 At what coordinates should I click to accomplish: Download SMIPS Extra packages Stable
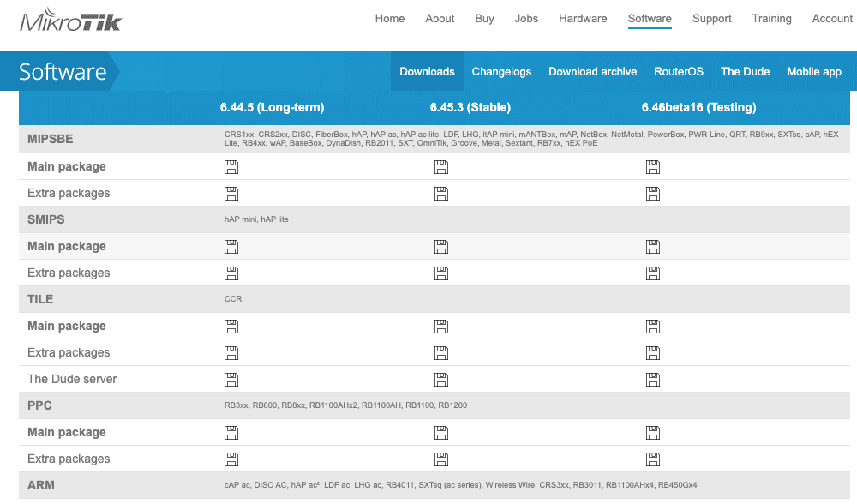(441, 273)
